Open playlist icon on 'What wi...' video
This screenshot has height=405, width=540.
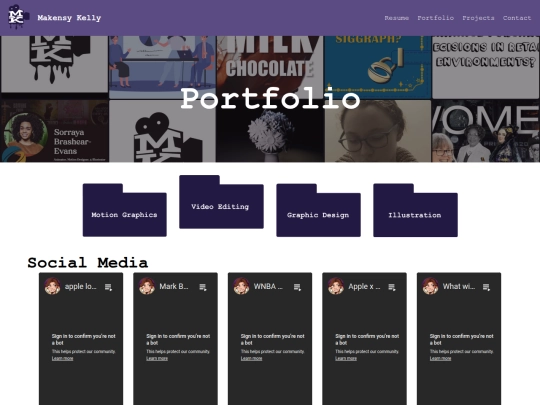coord(486,287)
